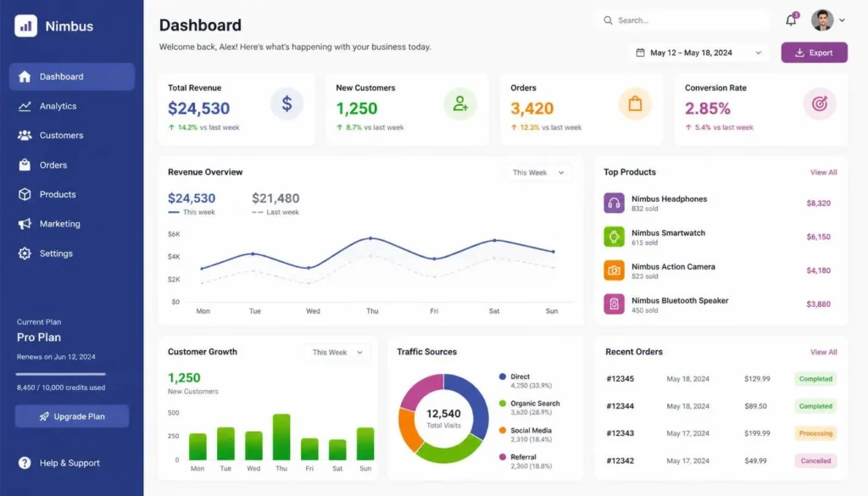Expand the Revenue Overview This Week dropdown
The image size is (868, 496).
point(538,173)
